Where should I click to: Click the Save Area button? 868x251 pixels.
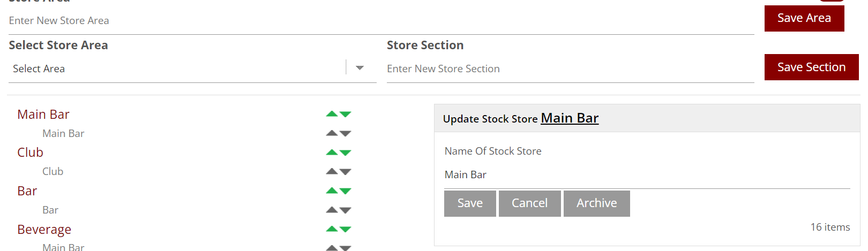(x=804, y=18)
